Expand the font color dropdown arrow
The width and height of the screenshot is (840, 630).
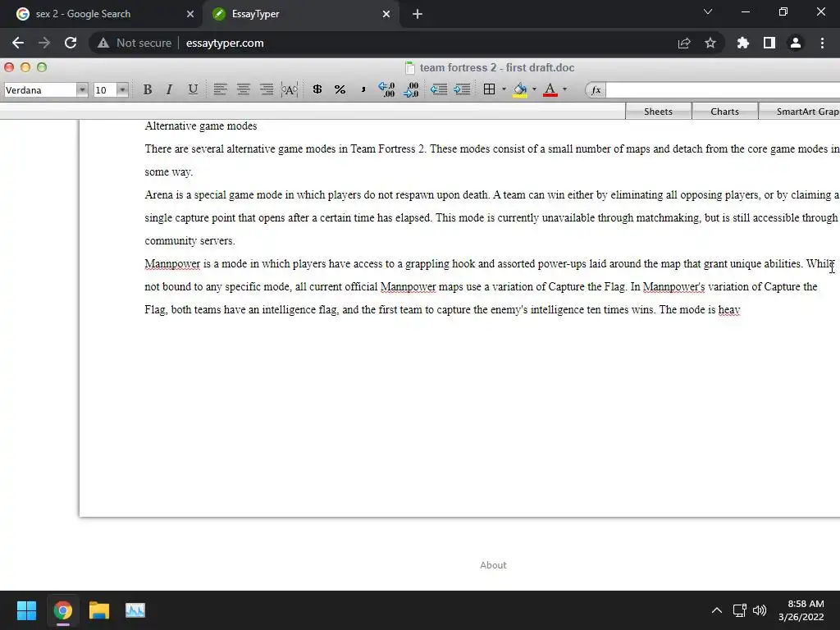click(564, 89)
